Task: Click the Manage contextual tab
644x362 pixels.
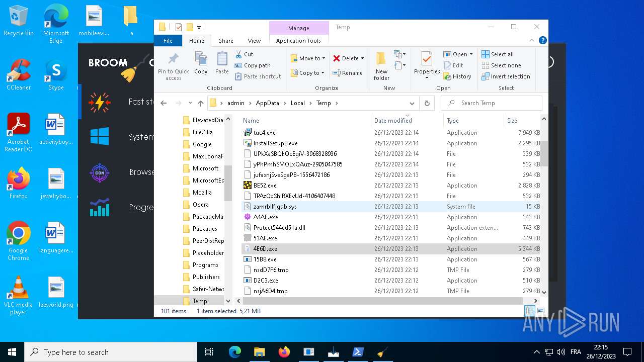Action: pos(299,28)
